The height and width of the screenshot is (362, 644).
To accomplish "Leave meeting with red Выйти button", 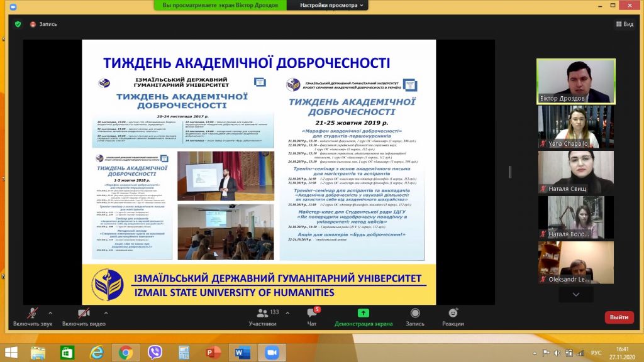I will (x=619, y=317).
